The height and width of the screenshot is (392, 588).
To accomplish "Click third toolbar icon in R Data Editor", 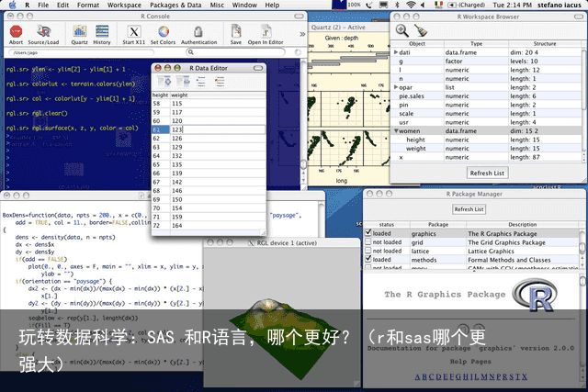I will (201, 82).
